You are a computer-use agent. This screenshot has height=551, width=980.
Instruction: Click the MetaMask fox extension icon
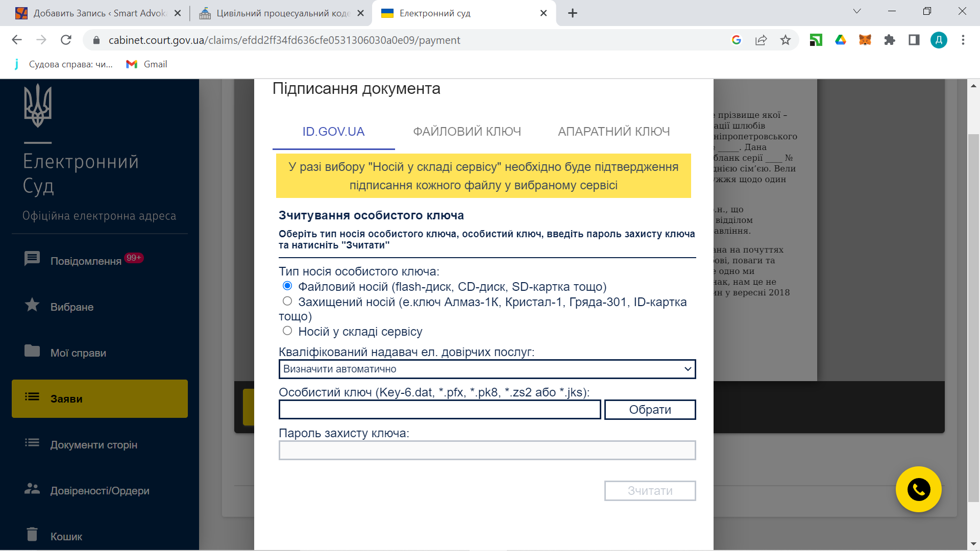coord(865,40)
